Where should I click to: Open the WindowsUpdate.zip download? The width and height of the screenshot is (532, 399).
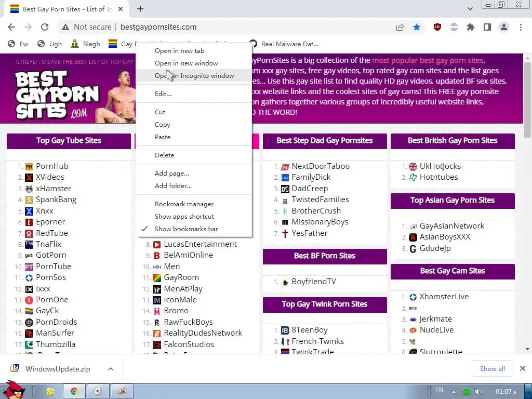pos(50,369)
